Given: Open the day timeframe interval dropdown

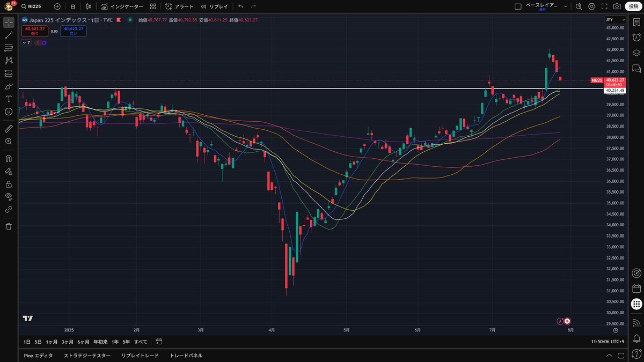Looking at the screenshot, I should pos(73,6).
